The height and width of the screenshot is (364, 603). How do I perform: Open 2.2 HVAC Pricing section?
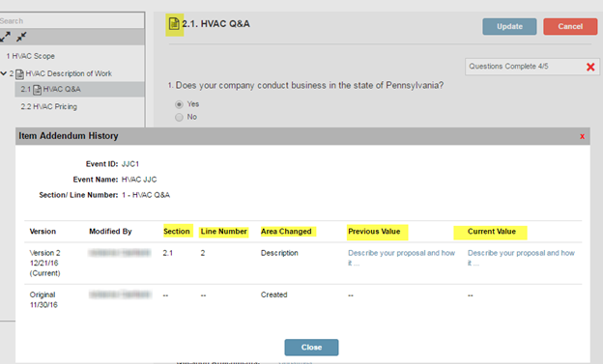tap(49, 106)
